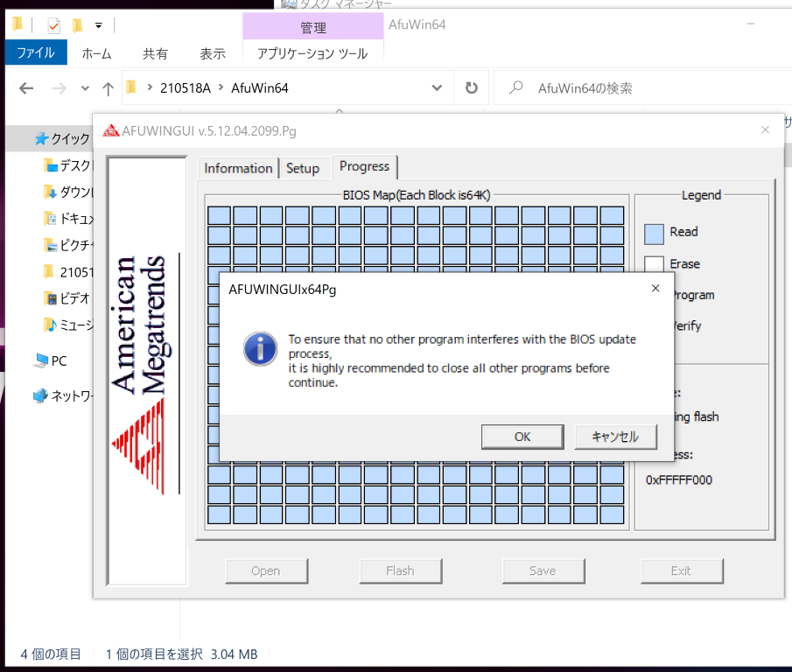This screenshot has height=672, width=792.
Task: Click the new folder quick access icon
Action: click(77, 25)
